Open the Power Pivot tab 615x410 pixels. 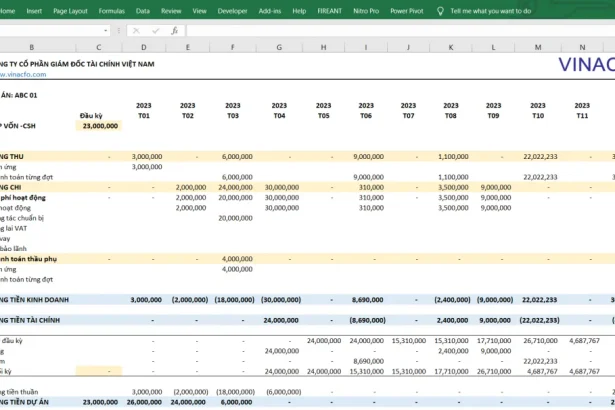pyautogui.click(x=407, y=11)
